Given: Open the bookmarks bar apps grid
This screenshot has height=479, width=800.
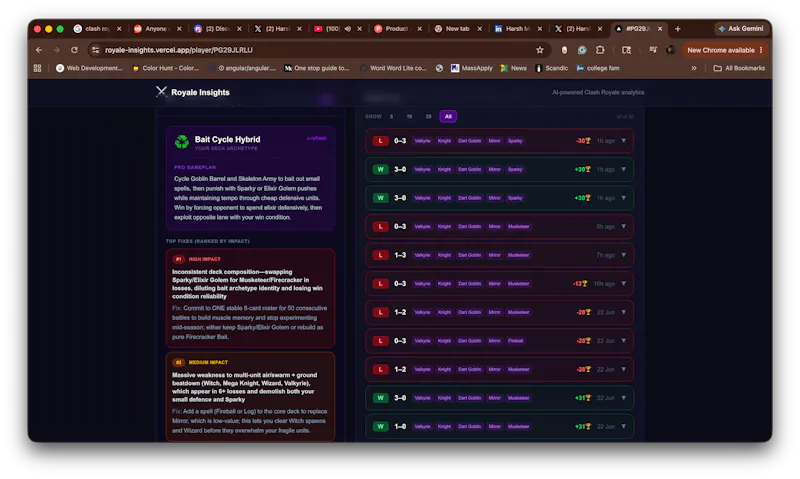Looking at the screenshot, I should click(37, 68).
